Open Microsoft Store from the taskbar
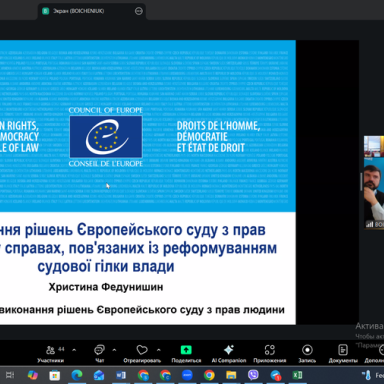The height and width of the screenshot is (384, 384). pyautogui.click(x=55, y=375)
